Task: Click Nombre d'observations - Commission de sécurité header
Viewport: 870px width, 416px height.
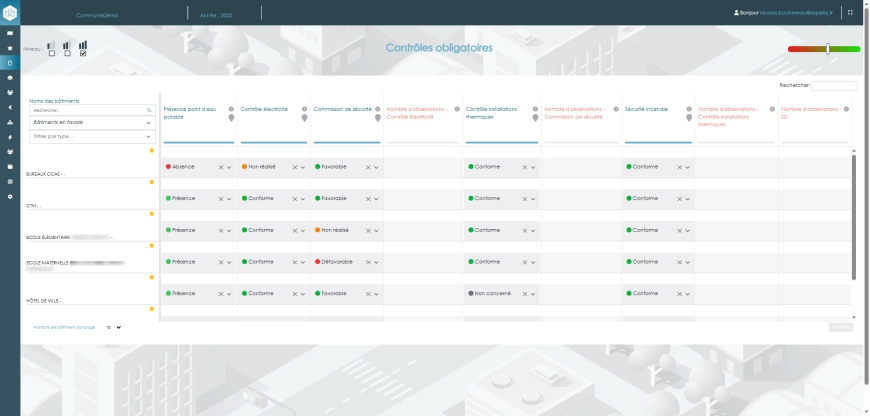Action: coord(574,113)
